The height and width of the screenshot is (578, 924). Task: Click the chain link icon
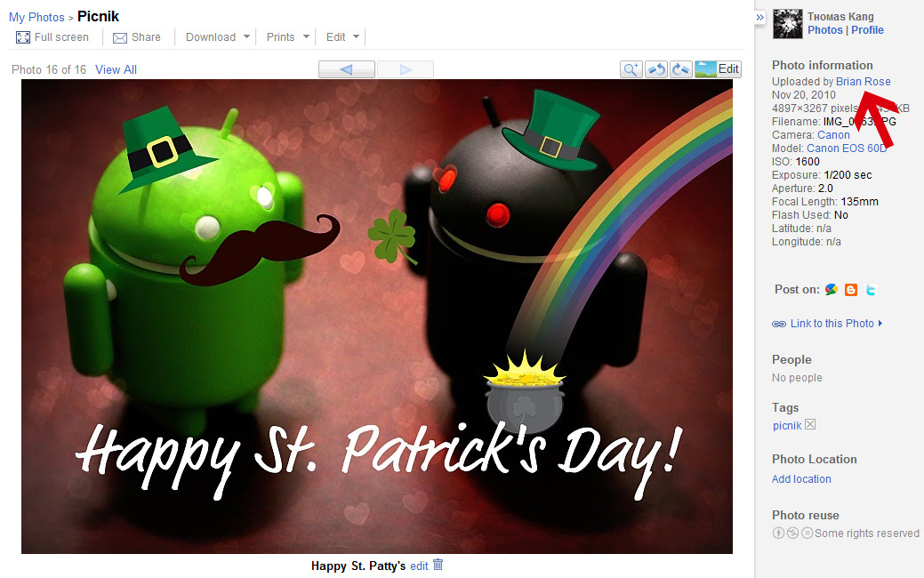click(x=779, y=324)
